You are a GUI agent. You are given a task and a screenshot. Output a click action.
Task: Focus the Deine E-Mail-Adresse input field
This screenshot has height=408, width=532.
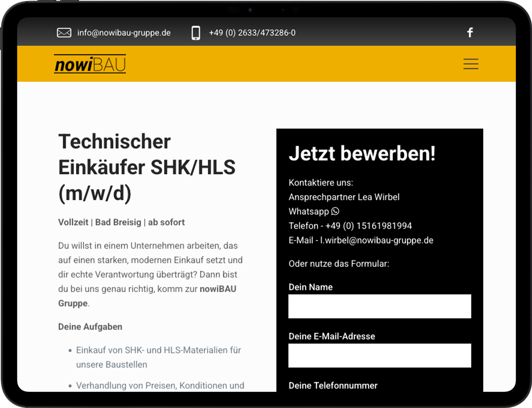point(379,355)
